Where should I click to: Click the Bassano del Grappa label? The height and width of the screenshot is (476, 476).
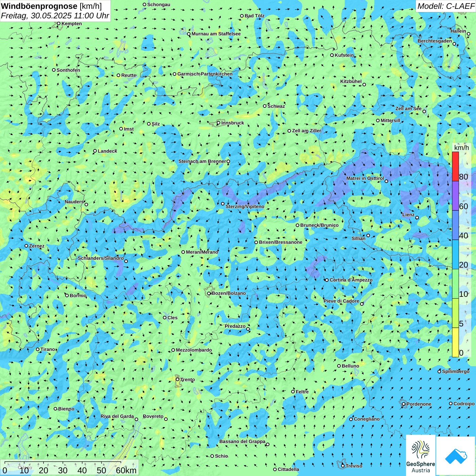[x=242, y=441]
